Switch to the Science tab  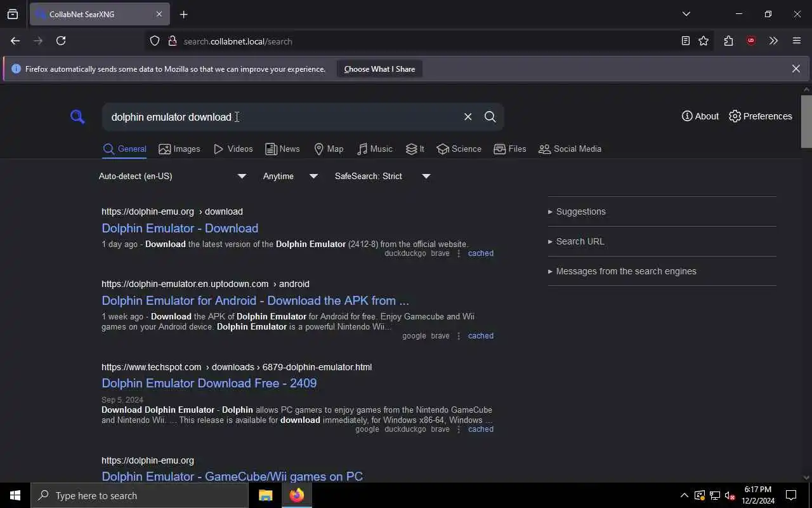pyautogui.click(x=459, y=149)
